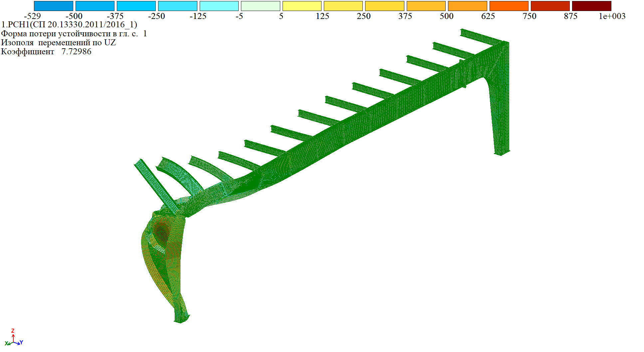Click the 'Форма потери устойчивости' caption

pyautogui.click(x=74, y=34)
